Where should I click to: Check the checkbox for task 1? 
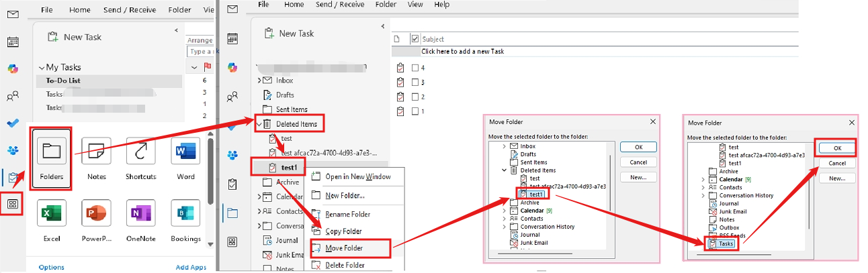(415, 111)
